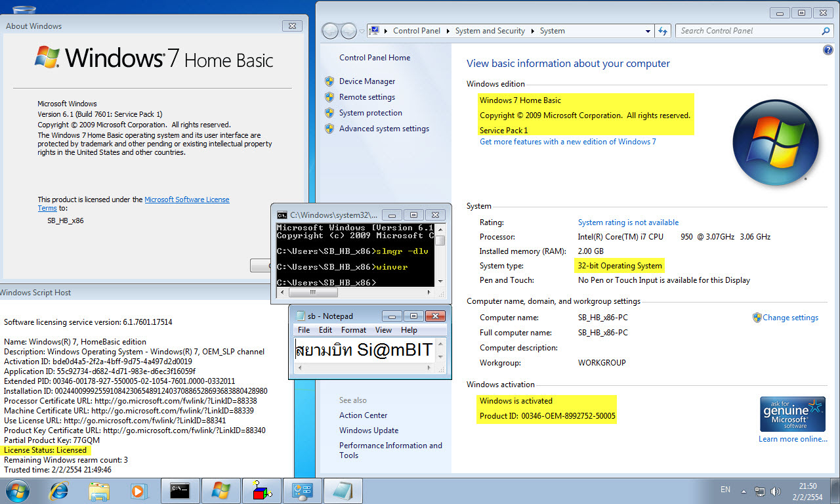Open Performance Information and Tools link

pos(390,450)
